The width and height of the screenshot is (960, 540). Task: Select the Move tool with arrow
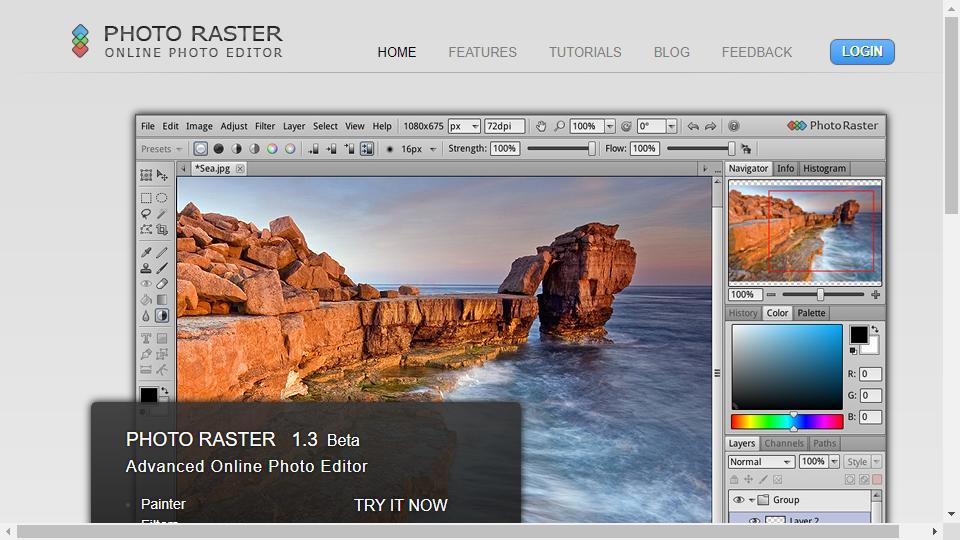[162, 175]
